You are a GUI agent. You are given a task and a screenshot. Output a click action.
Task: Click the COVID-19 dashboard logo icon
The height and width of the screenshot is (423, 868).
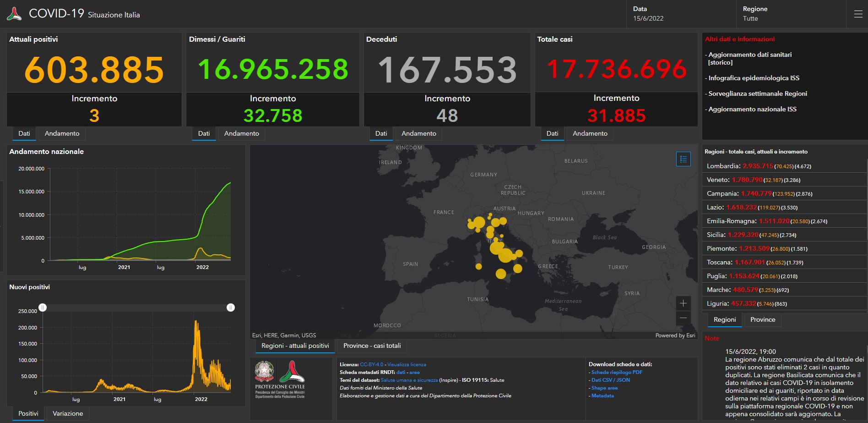click(x=14, y=14)
